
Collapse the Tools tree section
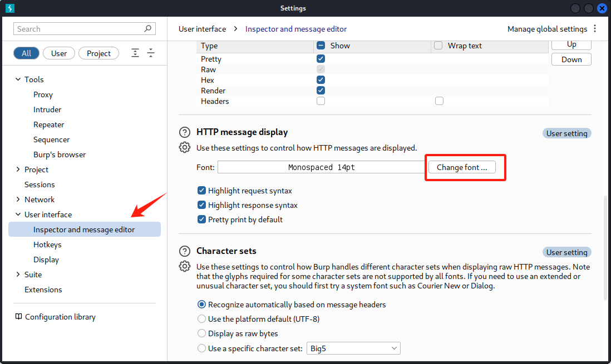pos(18,79)
